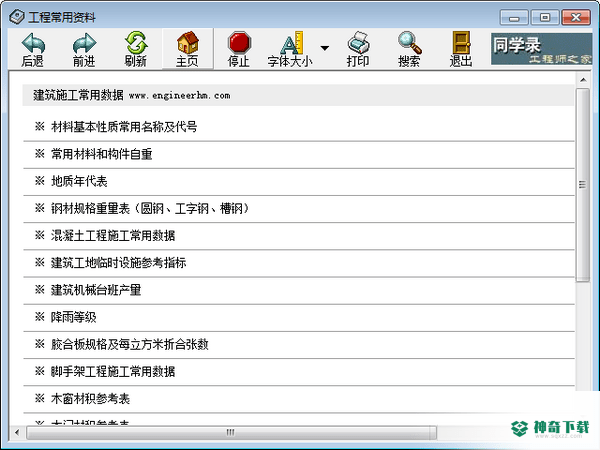The image size is (600, 450).
Task: Click the vertical scrollbar thumb
Action: (x=583, y=185)
